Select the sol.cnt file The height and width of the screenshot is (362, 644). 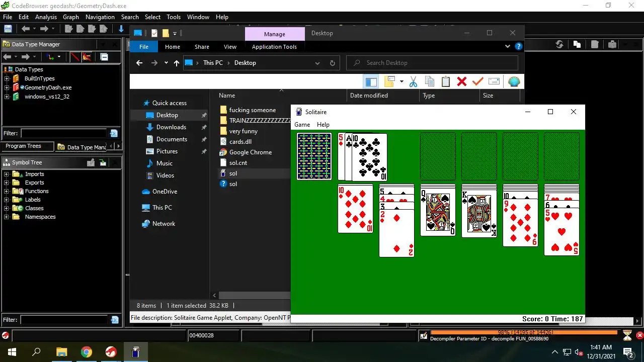pos(238,163)
